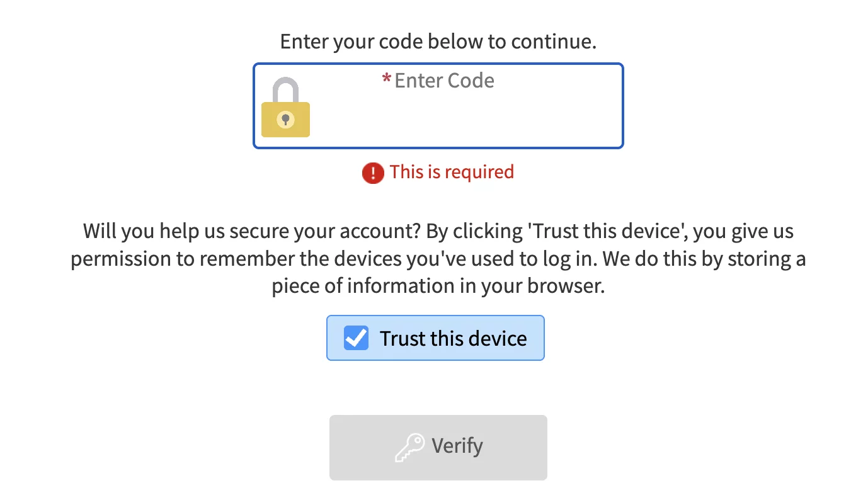Click the "permission to remember the devices" line
Viewport: 868px width, 500px height.
coord(252,259)
